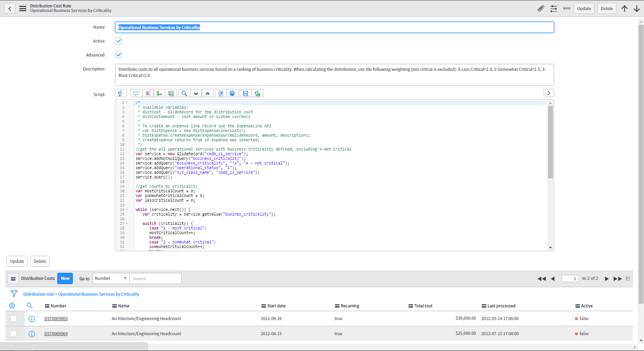The height and width of the screenshot is (351, 644).
Task: Click inside the Name input field
Action: (x=301, y=27)
